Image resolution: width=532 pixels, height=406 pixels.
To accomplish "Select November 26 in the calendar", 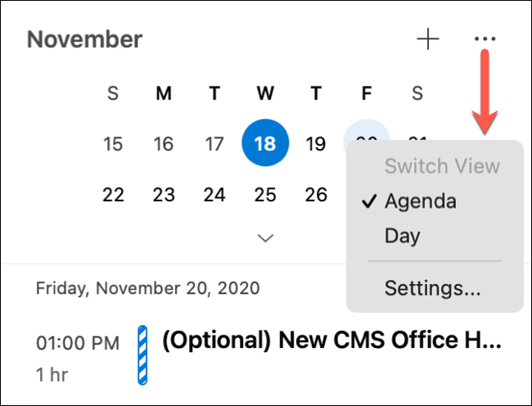I will [x=315, y=195].
